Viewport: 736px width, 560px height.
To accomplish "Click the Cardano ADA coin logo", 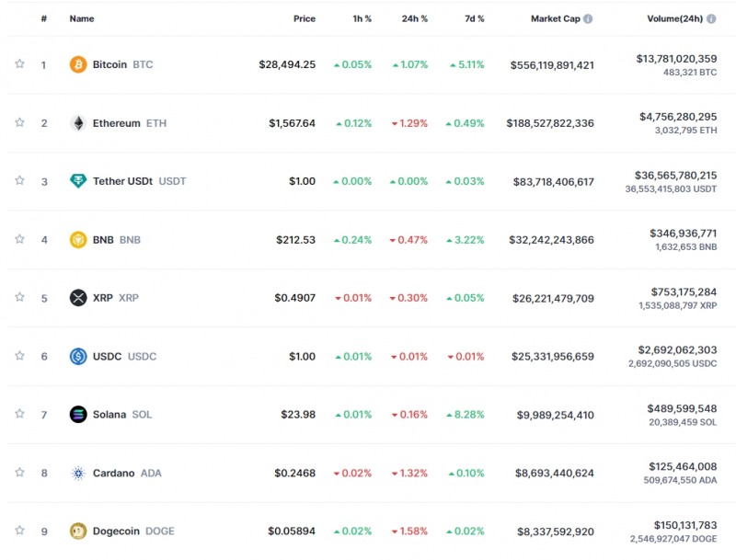I will [x=76, y=473].
